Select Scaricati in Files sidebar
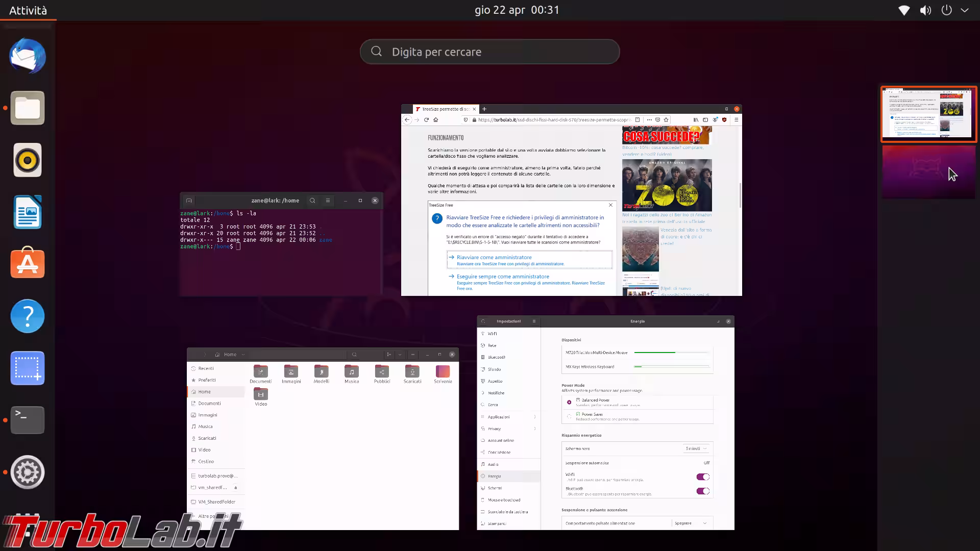Image resolution: width=980 pixels, height=551 pixels. tap(207, 438)
